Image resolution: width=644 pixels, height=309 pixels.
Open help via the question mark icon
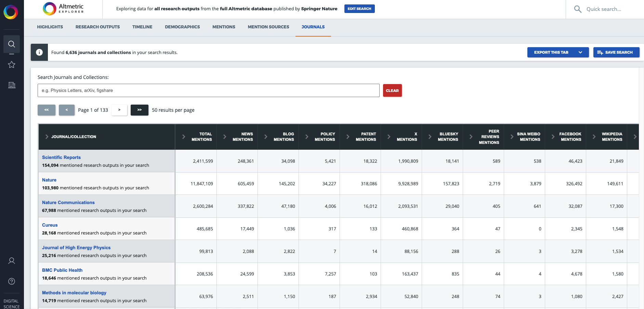(x=12, y=281)
